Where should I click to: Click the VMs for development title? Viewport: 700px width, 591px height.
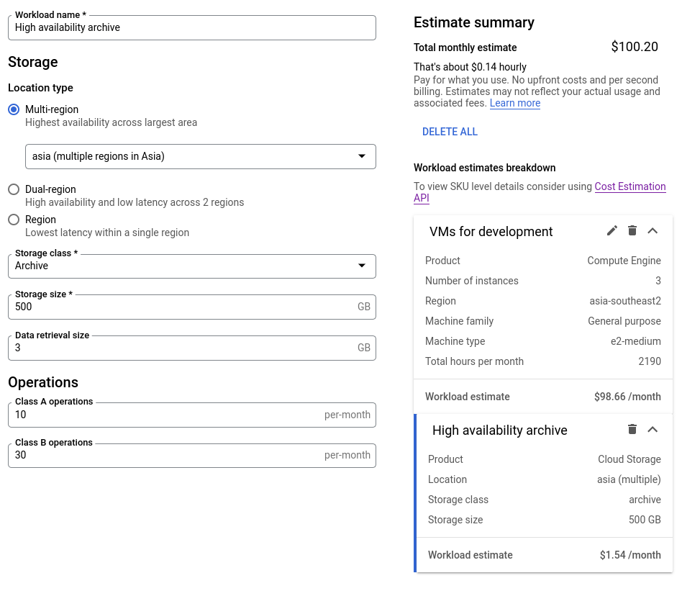491,231
